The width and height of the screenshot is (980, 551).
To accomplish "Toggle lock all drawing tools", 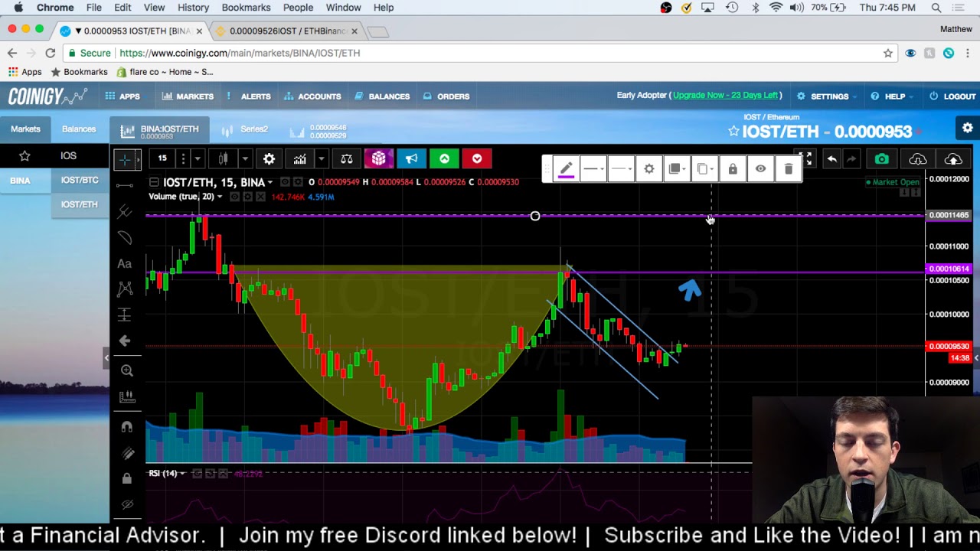I will click(127, 479).
